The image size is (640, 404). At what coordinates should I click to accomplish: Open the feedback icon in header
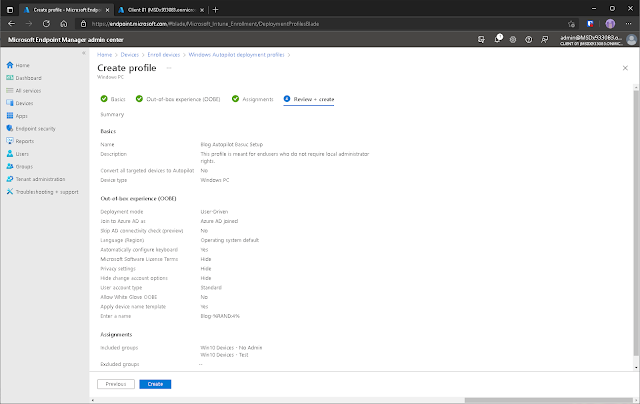[x=544, y=40]
